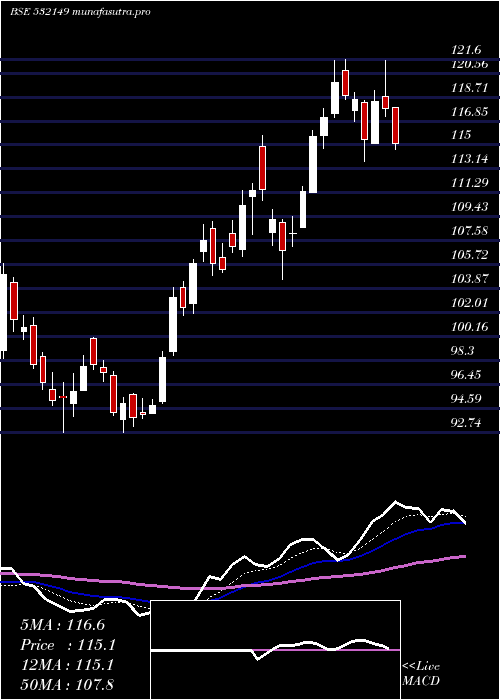The image size is (500, 700).
Task: Click the Price : 115.1 readout
Action: 68,645
